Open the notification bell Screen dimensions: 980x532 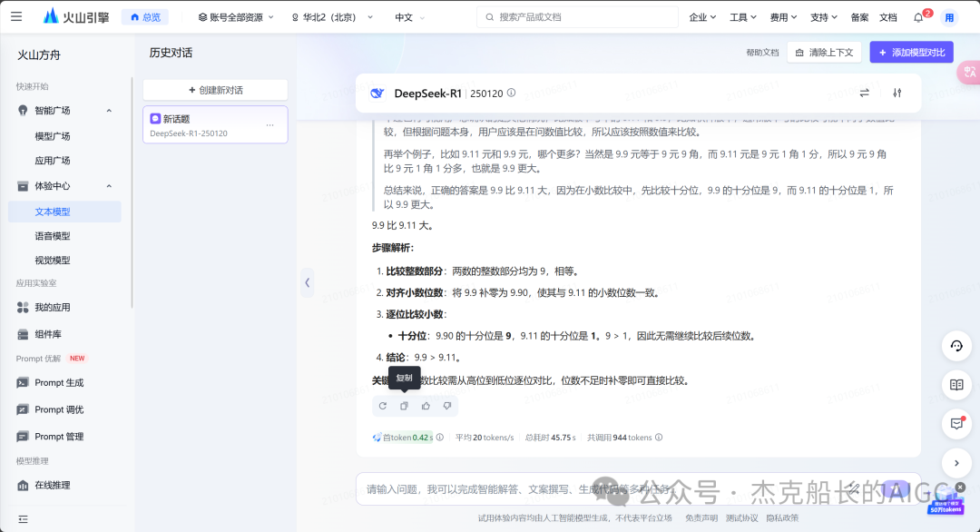918,17
